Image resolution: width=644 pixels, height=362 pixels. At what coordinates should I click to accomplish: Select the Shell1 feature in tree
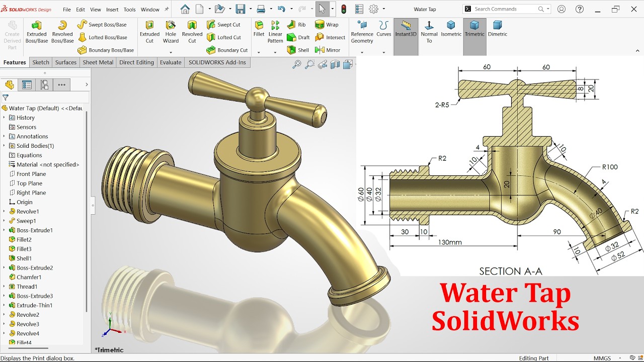(x=20, y=258)
